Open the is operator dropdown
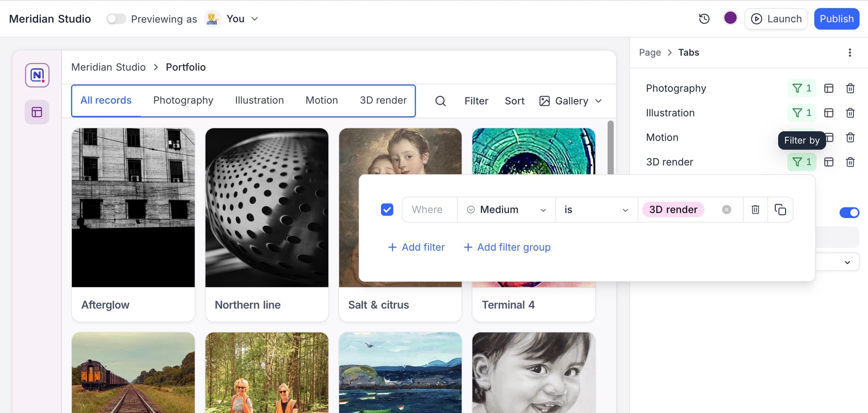The image size is (868, 413). pyautogui.click(x=596, y=210)
